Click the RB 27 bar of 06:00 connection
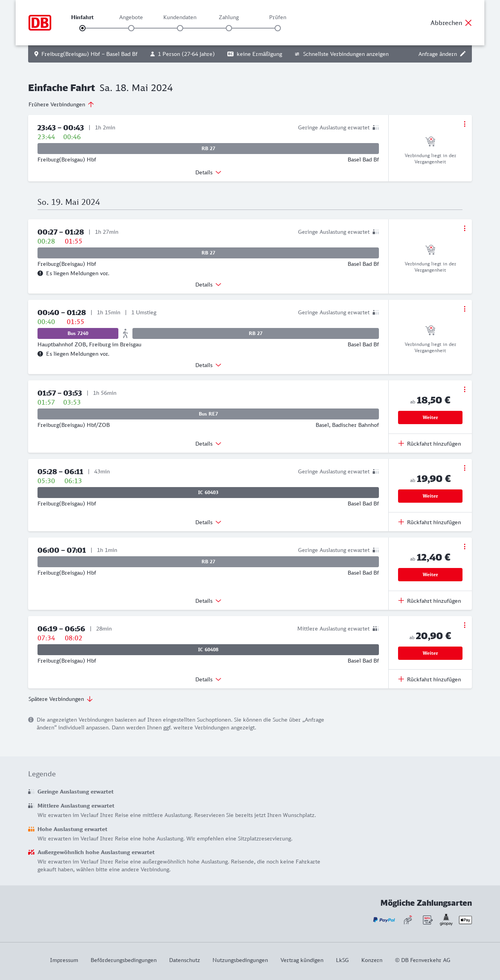The image size is (500, 980). pyautogui.click(x=208, y=562)
